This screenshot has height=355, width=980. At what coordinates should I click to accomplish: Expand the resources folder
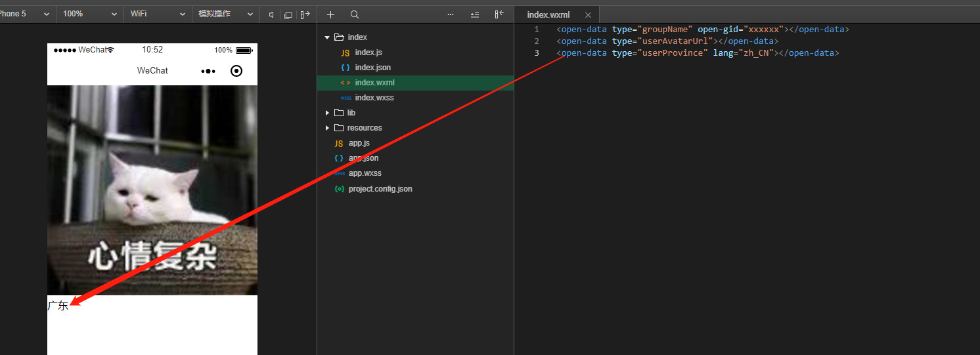click(327, 128)
